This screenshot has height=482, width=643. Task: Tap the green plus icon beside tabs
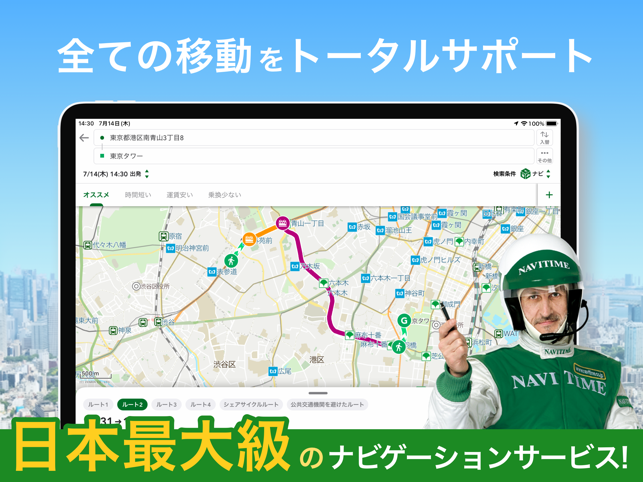[x=549, y=195]
